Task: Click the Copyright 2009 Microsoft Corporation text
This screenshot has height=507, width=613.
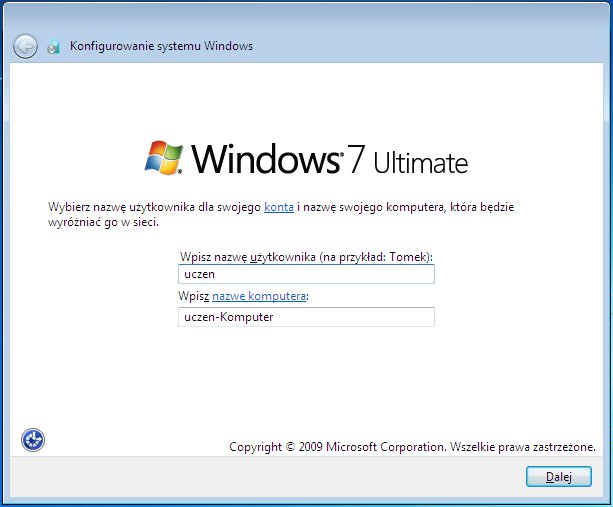Action: pyautogui.click(x=412, y=446)
